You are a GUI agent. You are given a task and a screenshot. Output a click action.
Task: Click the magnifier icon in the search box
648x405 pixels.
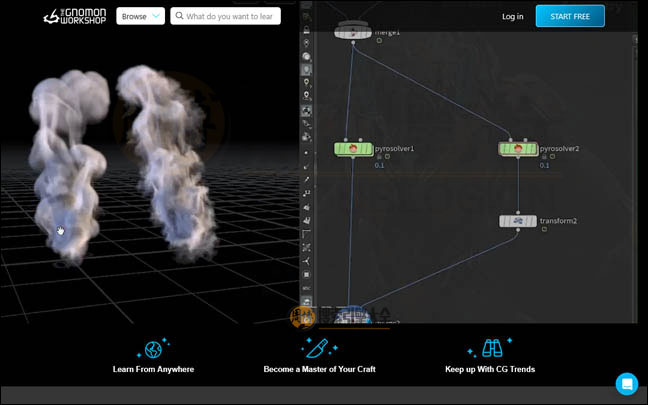(179, 16)
